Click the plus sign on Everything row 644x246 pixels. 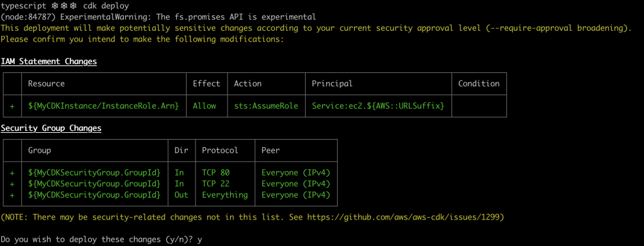12,194
